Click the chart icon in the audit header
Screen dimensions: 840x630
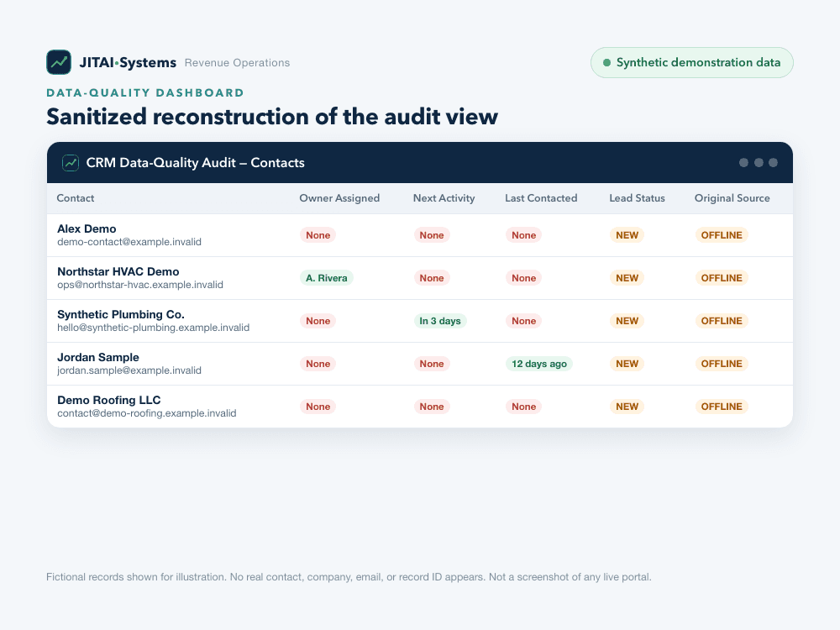click(x=71, y=163)
